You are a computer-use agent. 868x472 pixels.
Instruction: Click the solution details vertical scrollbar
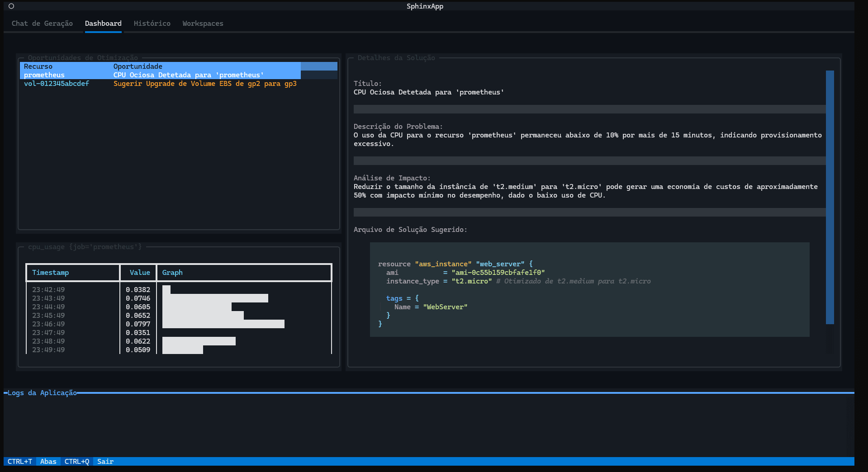[x=830, y=197]
